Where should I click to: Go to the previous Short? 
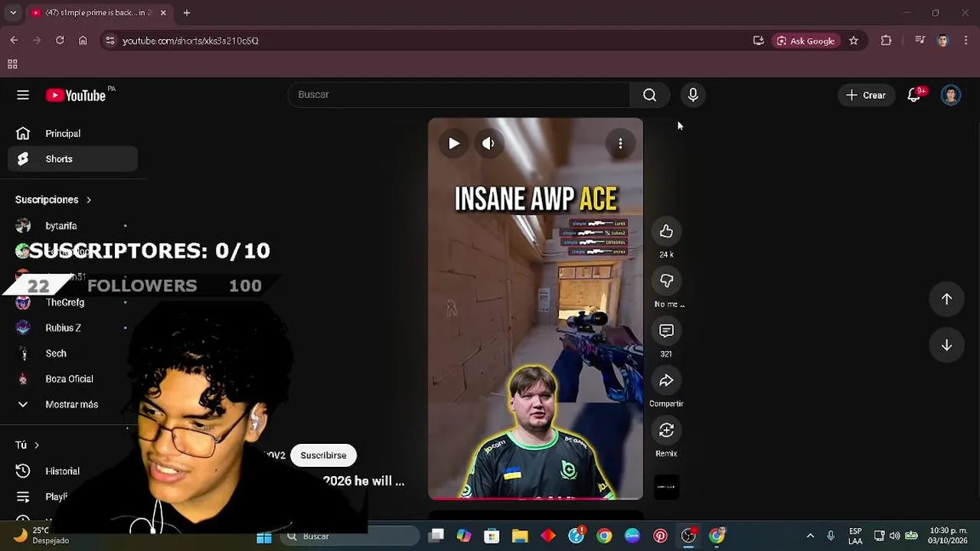(x=946, y=299)
